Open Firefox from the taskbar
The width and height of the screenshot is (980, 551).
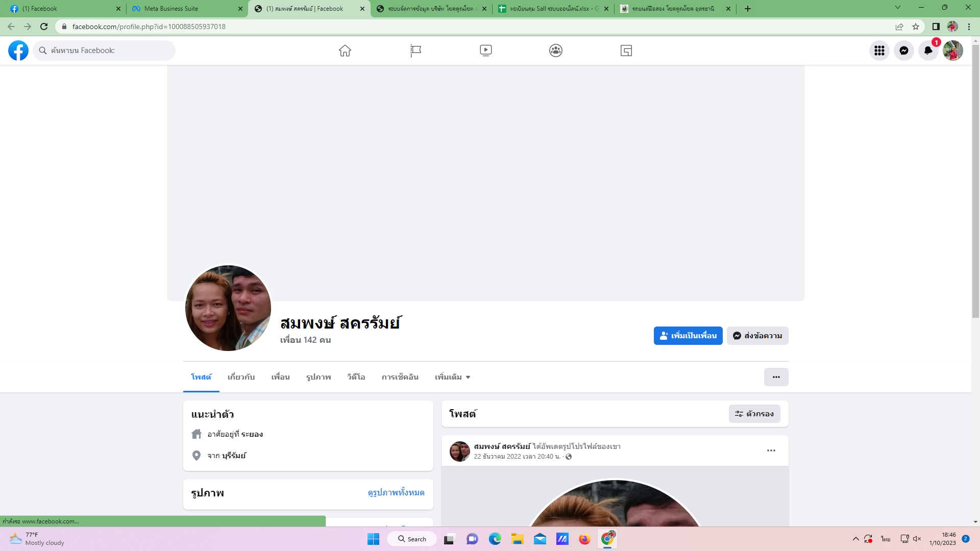pyautogui.click(x=585, y=539)
